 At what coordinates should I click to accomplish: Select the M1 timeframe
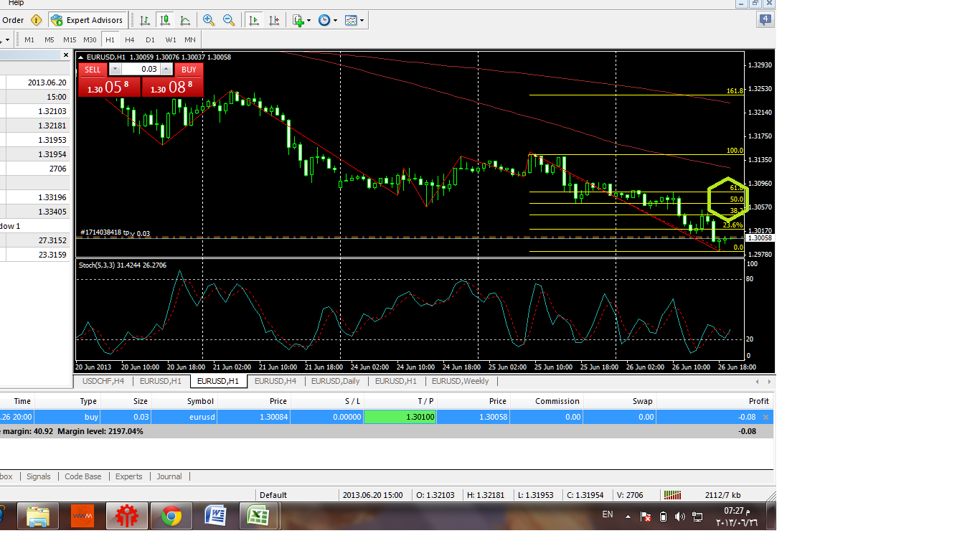[29, 39]
